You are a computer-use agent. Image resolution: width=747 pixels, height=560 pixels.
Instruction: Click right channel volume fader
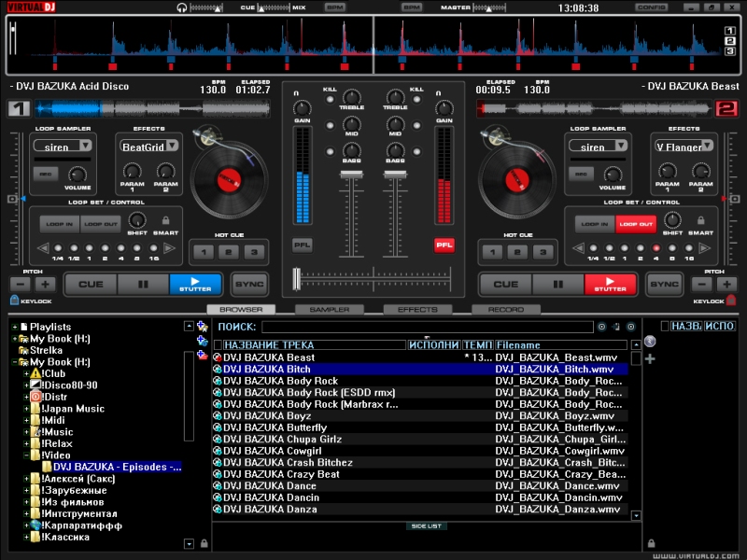(x=395, y=175)
